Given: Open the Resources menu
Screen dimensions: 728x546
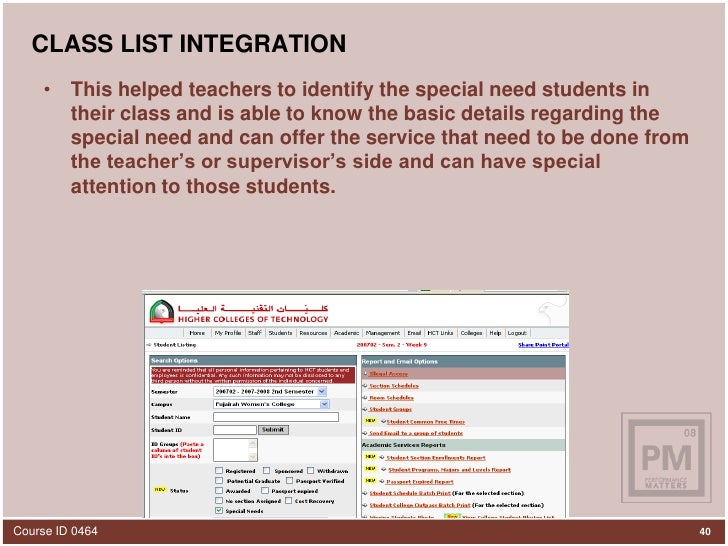Looking at the screenshot, I should pos(313,333).
